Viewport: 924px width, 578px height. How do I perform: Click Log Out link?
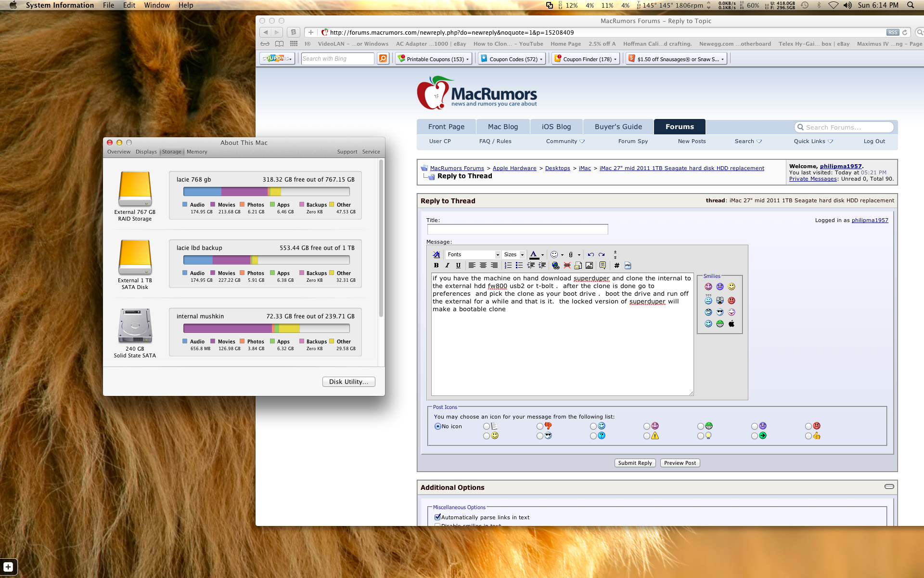(874, 141)
